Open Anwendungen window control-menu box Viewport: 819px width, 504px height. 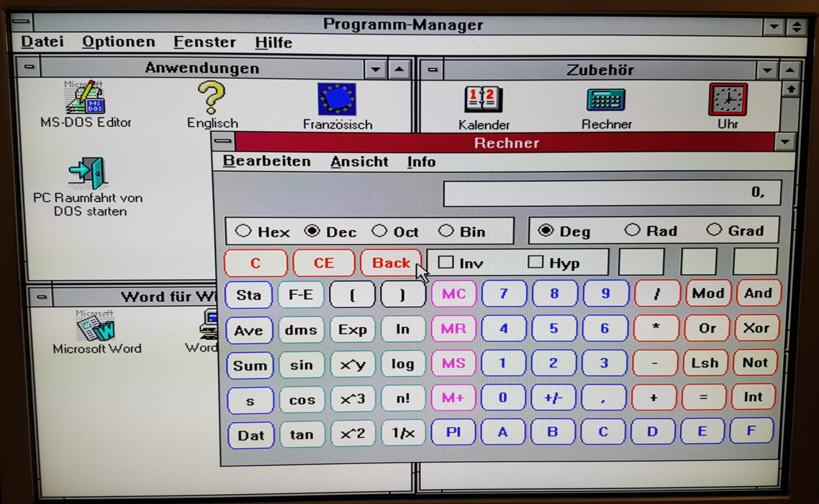click(29, 67)
